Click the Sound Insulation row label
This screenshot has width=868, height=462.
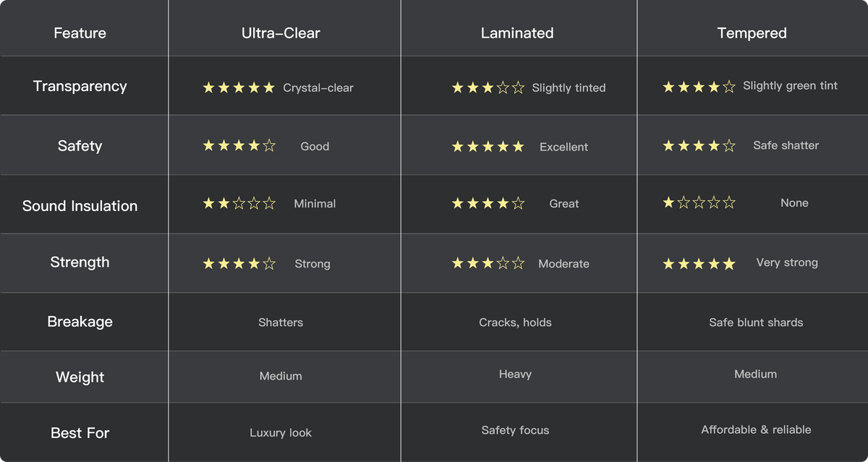[80, 206]
